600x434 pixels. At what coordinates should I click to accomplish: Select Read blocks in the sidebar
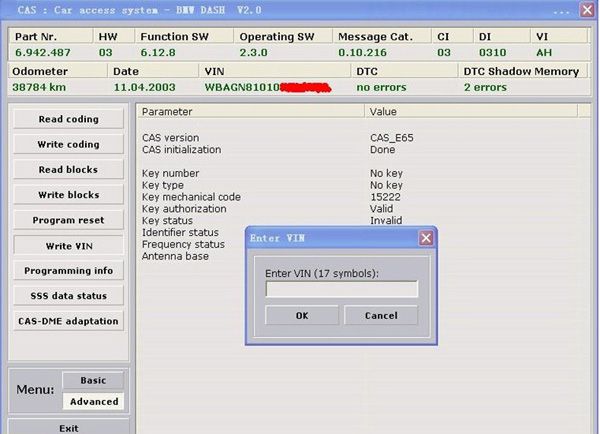point(68,170)
